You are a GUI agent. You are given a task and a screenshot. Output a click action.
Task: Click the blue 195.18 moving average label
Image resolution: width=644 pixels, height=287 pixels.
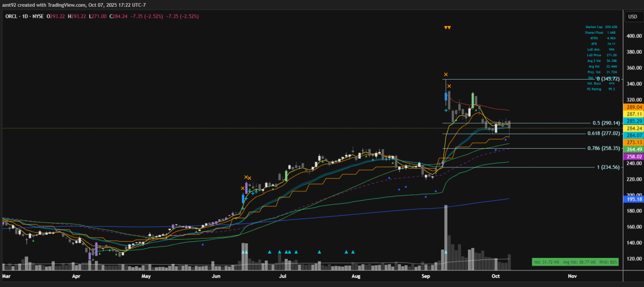tap(633, 199)
